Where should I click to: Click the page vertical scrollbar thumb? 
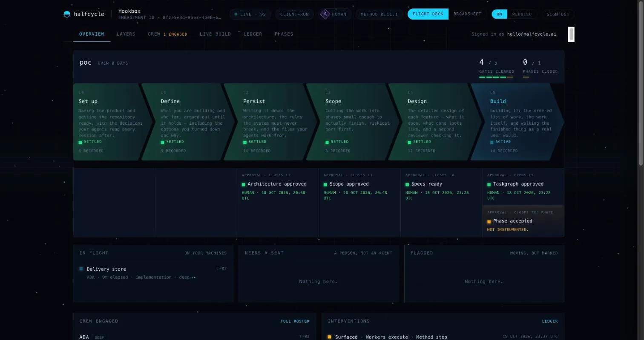(641, 83)
